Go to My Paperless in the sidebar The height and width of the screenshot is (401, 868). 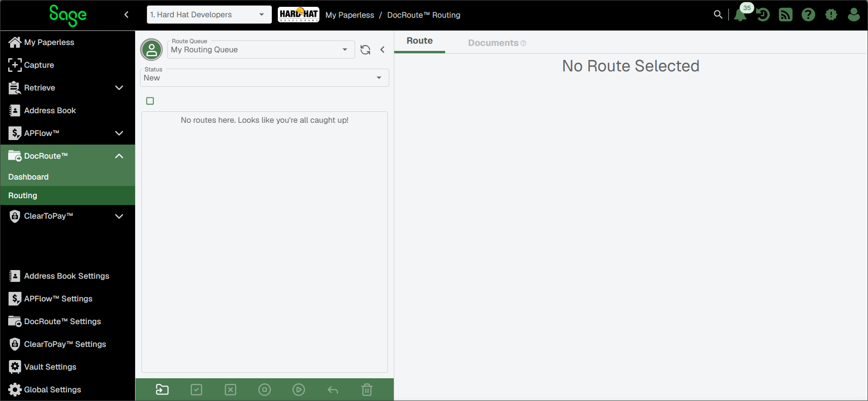[x=68, y=42]
